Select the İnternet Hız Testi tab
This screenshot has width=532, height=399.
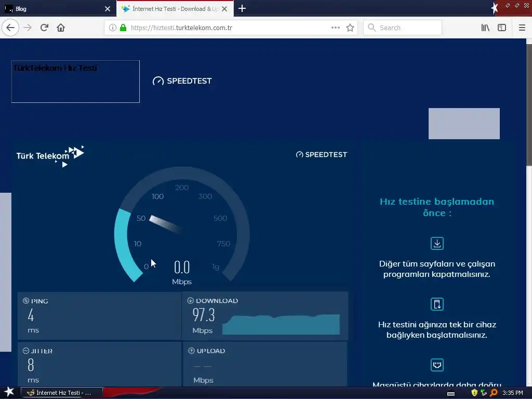point(175,8)
